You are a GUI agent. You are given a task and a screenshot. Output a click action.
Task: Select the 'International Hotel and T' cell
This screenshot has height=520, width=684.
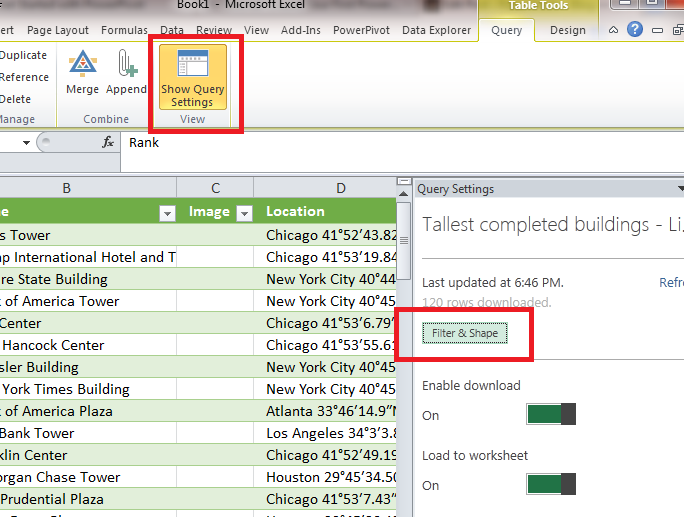click(x=88, y=257)
